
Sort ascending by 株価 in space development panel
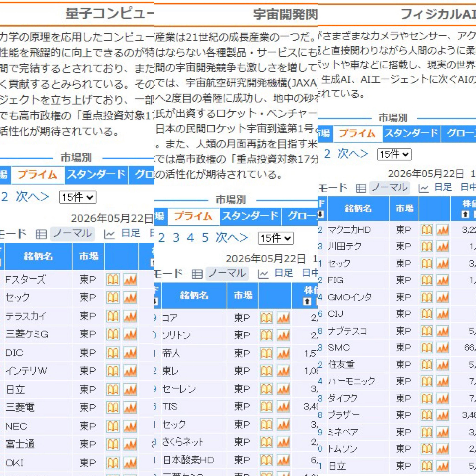(x=307, y=302)
